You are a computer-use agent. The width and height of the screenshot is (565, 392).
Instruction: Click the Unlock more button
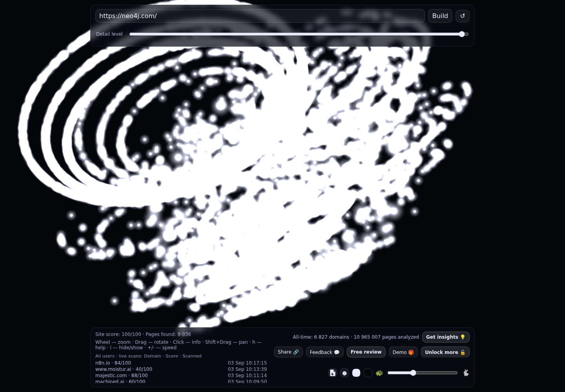(x=445, y=352)
